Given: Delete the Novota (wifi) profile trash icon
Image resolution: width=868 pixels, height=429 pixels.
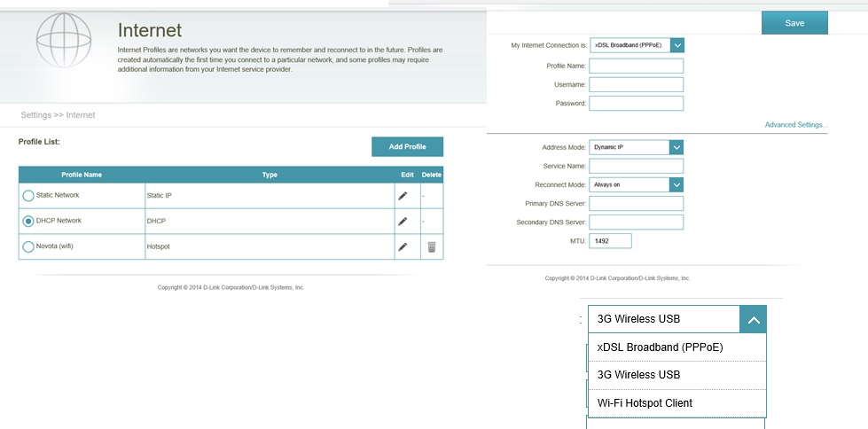Looking at the screenshot, I should [432, 247].
